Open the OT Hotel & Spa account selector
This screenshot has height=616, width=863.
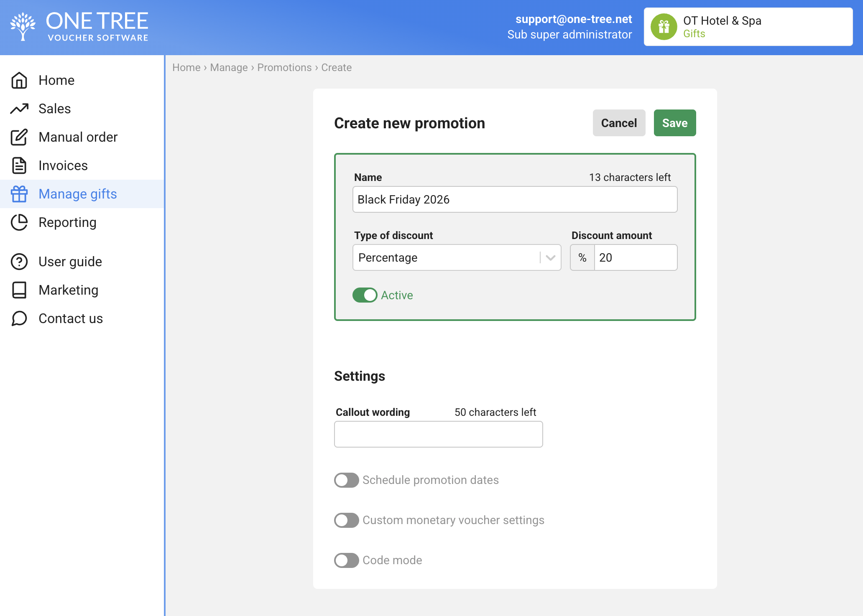748,27
